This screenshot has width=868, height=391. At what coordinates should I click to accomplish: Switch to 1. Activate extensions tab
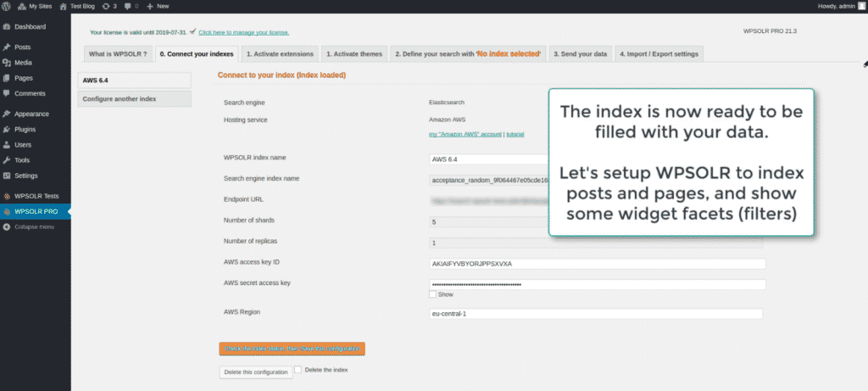tap(280, 53)
